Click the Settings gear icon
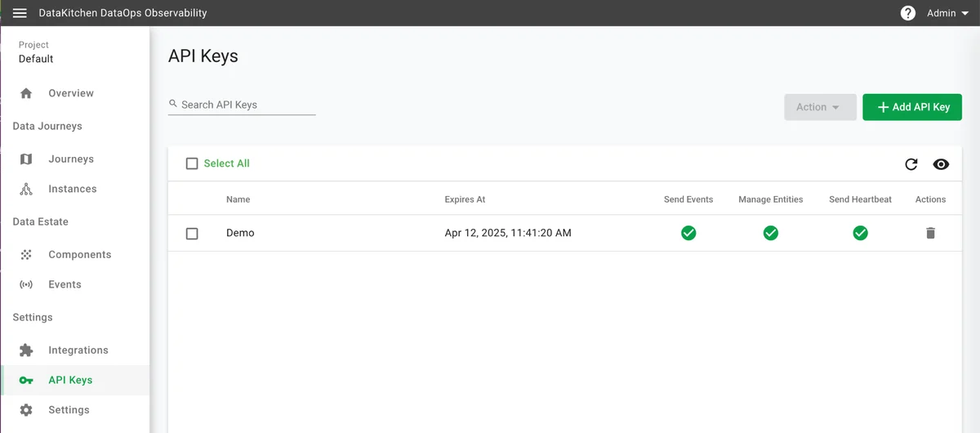The height and width of the screenshot is (433, 980). (x=26, y=410)
